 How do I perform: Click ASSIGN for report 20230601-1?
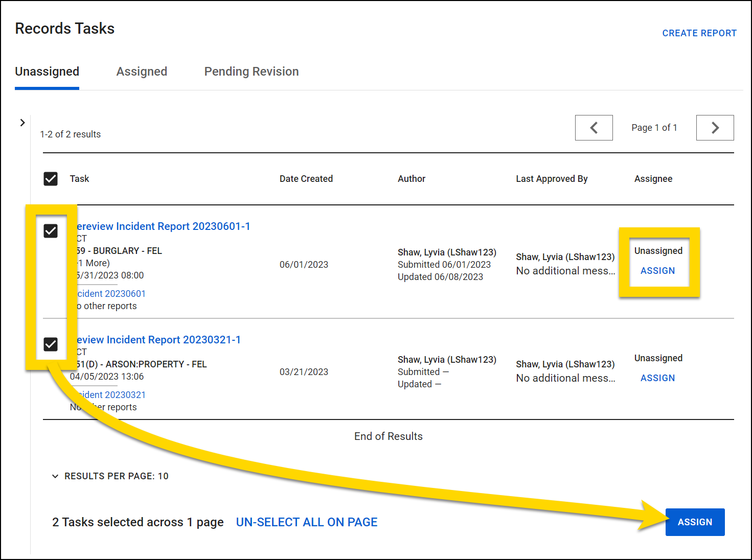(x=657, y=271)
